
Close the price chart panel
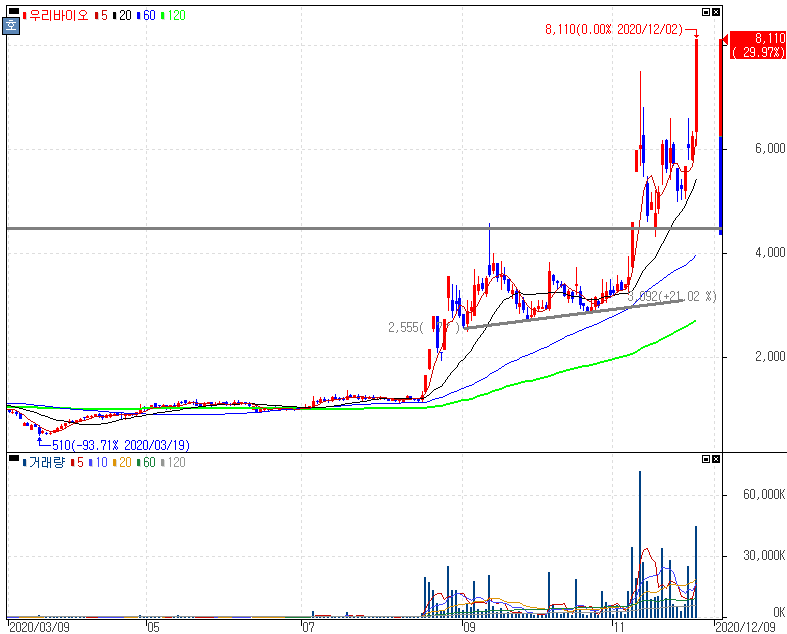tap(716, 12)
